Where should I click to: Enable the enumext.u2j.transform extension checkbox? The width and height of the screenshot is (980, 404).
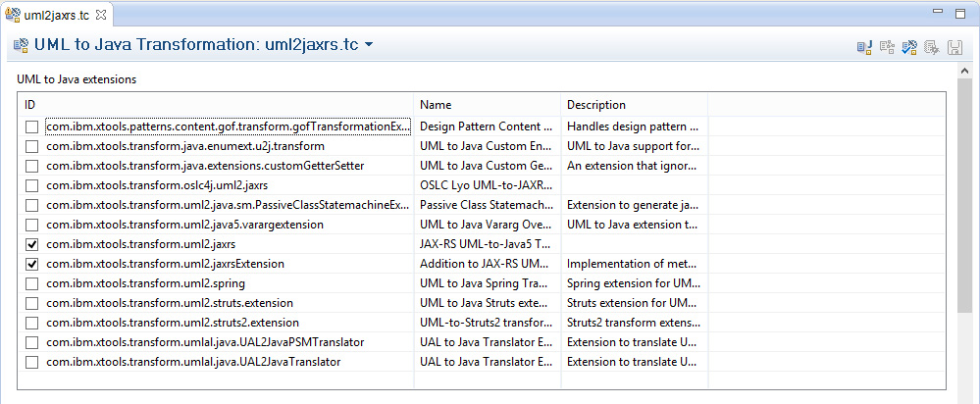coord(31,147)
